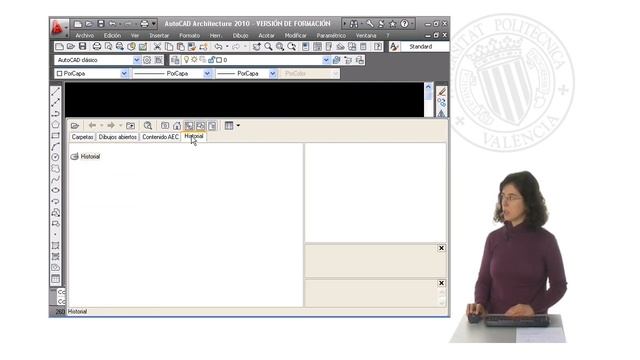Image resolution: width=640 pixels, height=360 pixels.
Task: Click the Cut scissors icon
Action: (157, 47)
